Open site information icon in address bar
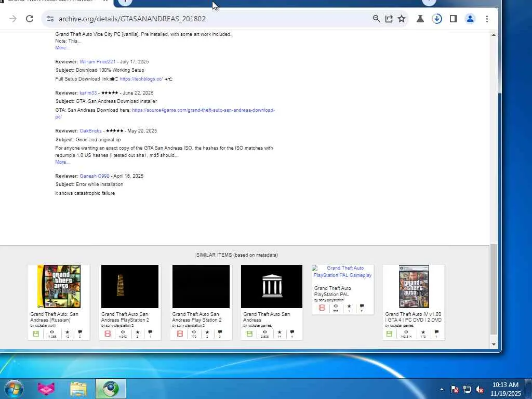Screen dimensions: 532x399 50,19
